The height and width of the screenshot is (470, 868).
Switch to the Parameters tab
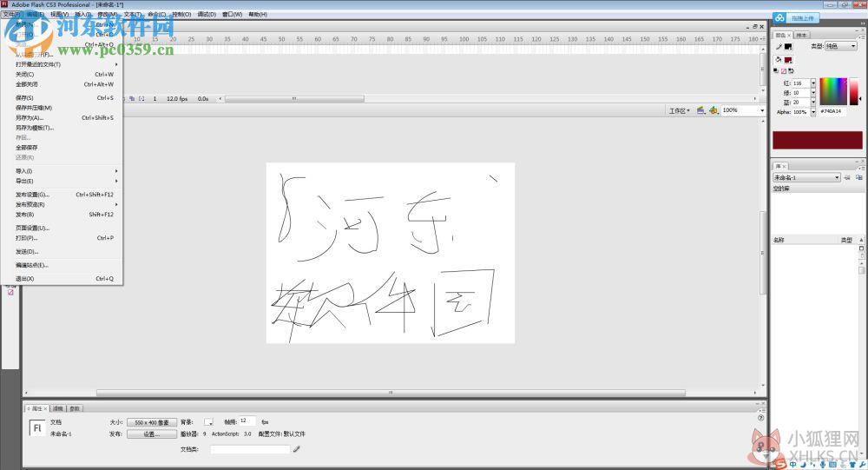click(75, 408)
